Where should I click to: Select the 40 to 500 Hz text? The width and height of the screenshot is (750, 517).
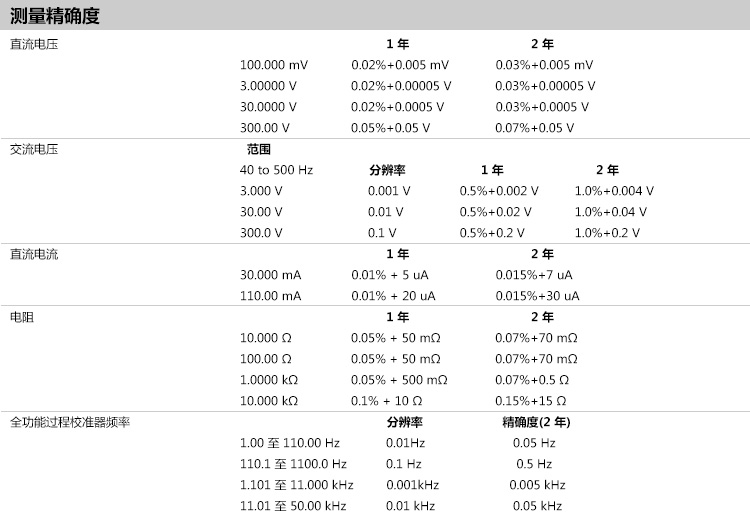pyautogui.click(x=276, y=170)
